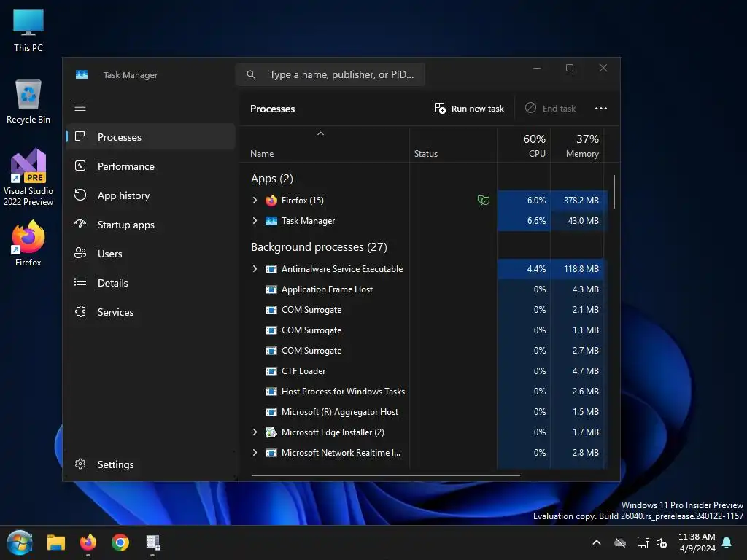Show hidden system tray icons
The height and width of the screenshot is (560, 747).
596,542
